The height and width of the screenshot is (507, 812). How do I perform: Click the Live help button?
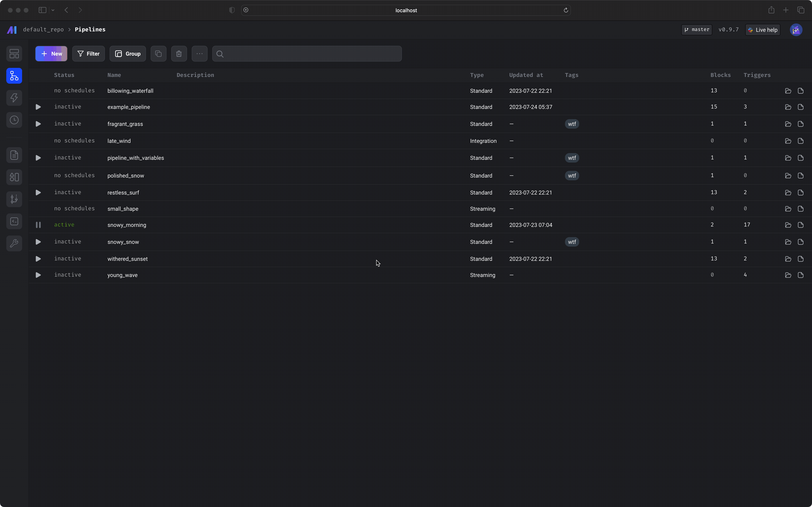click(763, 30)
